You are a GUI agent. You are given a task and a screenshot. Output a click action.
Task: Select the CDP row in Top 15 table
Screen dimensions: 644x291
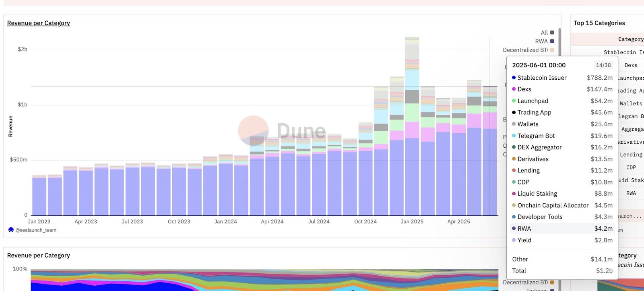pyautogui.click(x=631, y=167)
